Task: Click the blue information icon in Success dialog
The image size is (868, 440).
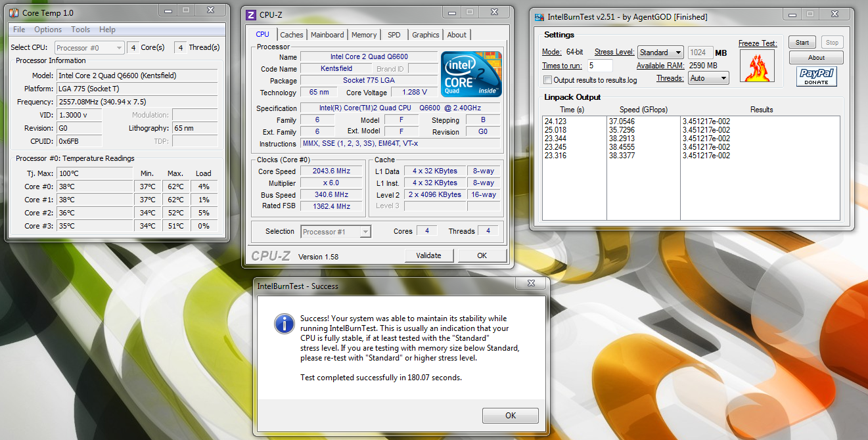Action: coord(284,323)
